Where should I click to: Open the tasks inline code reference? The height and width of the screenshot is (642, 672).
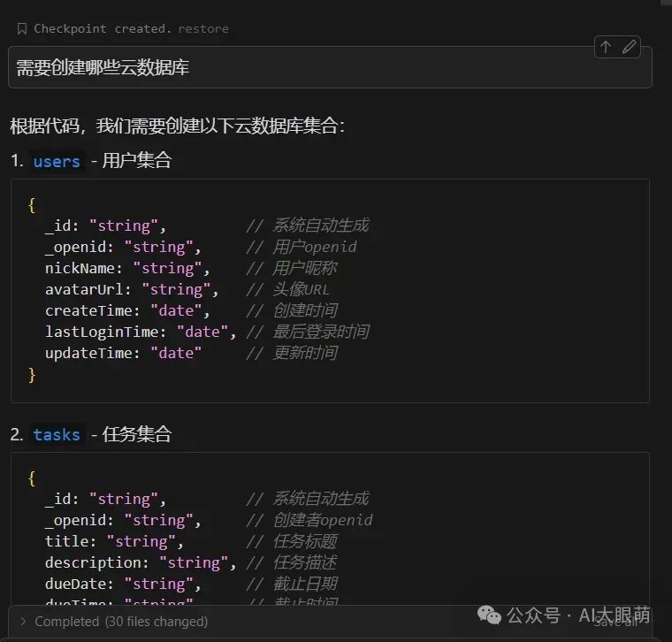(57, 434)
